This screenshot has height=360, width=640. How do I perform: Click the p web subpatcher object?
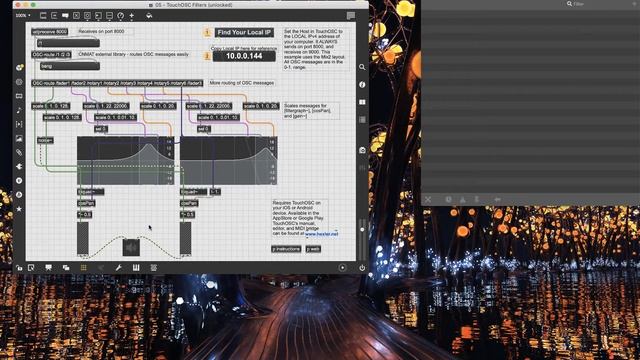tap(313, 249)
